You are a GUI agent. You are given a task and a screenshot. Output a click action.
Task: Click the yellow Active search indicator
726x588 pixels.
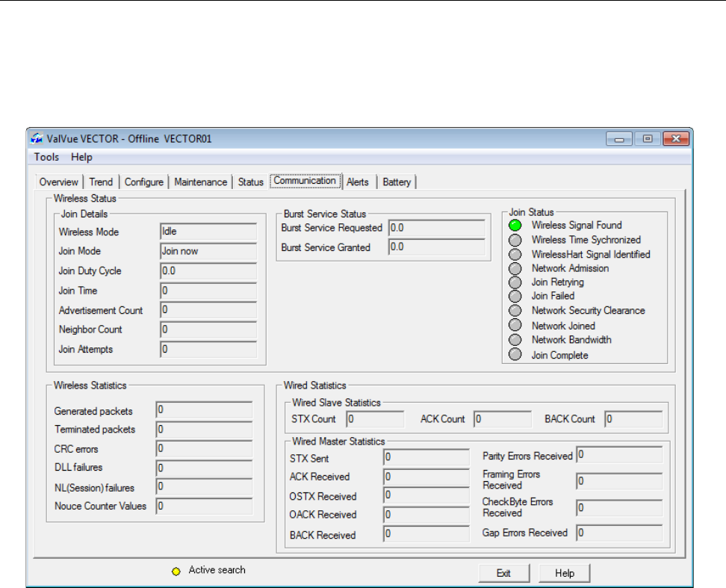(x=176, y=572)
